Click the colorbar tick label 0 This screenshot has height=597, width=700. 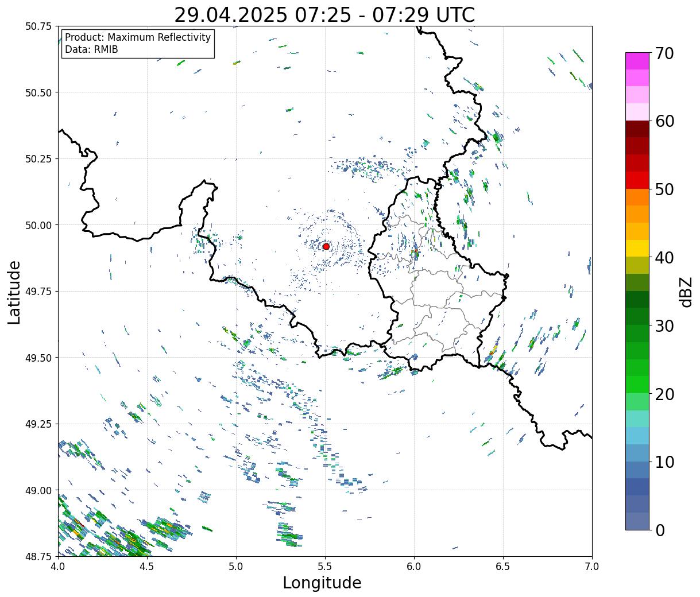click(x=659, y=530)
